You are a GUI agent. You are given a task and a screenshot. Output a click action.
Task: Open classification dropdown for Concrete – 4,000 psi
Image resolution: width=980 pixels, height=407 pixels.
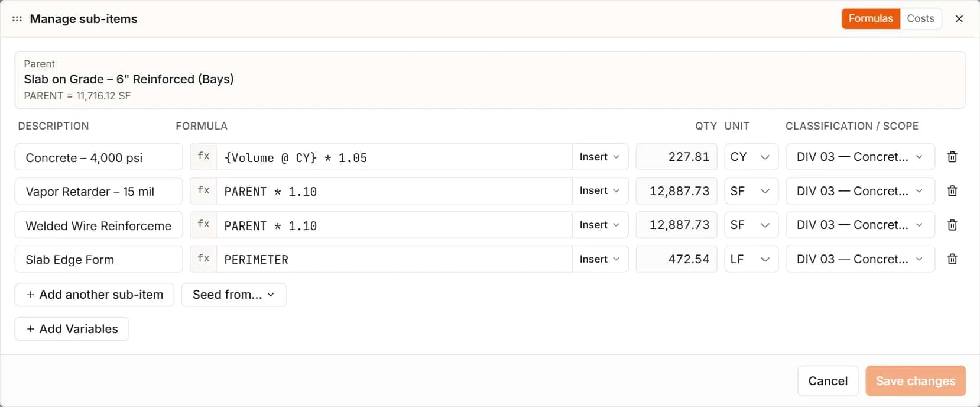tap(860, 157)
